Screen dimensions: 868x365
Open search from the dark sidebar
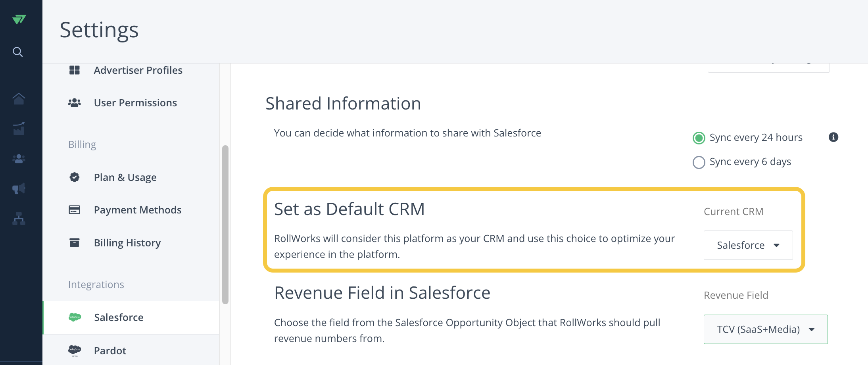17,52
